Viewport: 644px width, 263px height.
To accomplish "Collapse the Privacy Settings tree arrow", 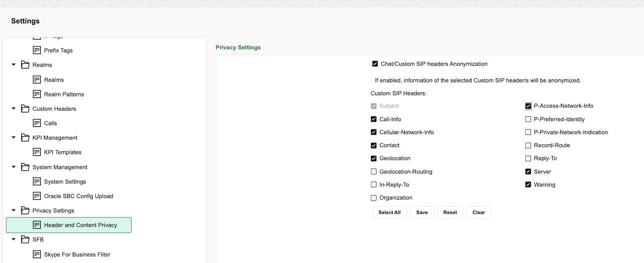I will (x=14, y=211).
